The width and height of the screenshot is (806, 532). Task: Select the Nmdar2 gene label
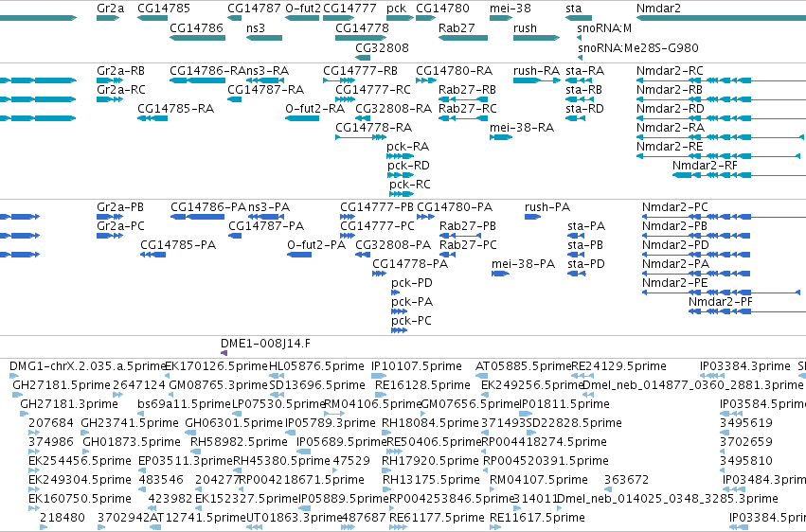coord(658,9)
